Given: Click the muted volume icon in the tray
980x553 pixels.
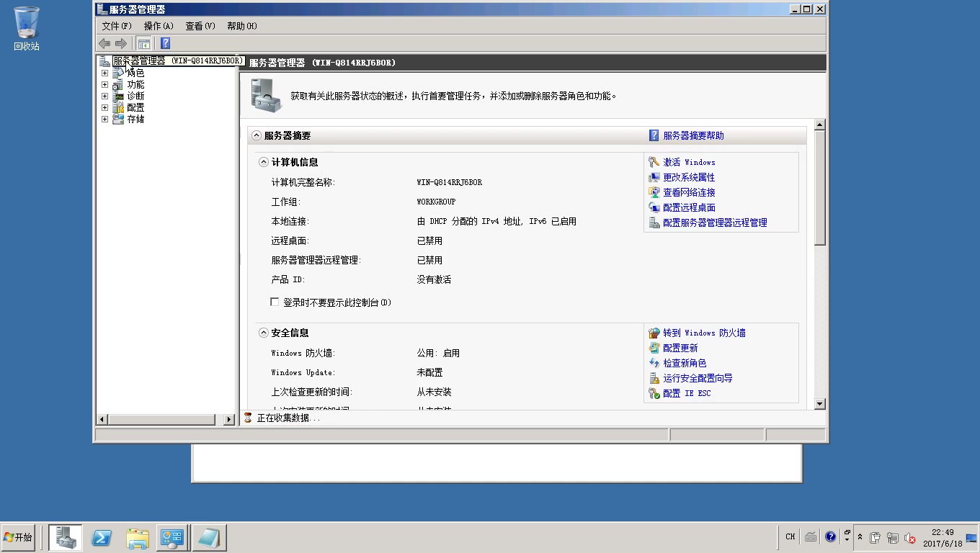Looking at the screenshot, I should pyautogui.click(x=909, y=537).
